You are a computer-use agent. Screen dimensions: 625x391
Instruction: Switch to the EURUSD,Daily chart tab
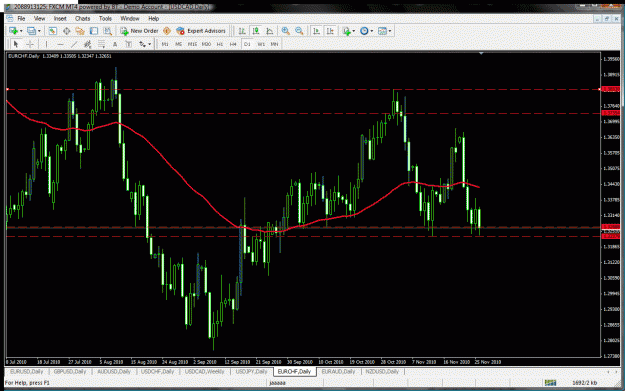(26, 371)
